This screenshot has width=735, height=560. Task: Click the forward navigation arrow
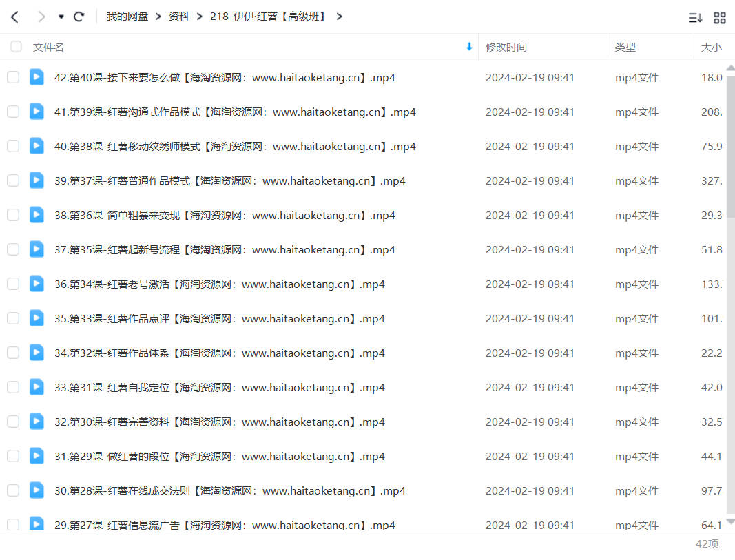coord(41,17)
